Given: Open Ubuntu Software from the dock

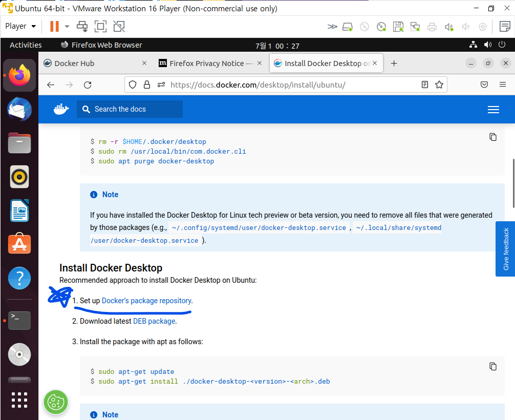Looking at the screenshot, I should pyautogui.click(x=19, y=244).
